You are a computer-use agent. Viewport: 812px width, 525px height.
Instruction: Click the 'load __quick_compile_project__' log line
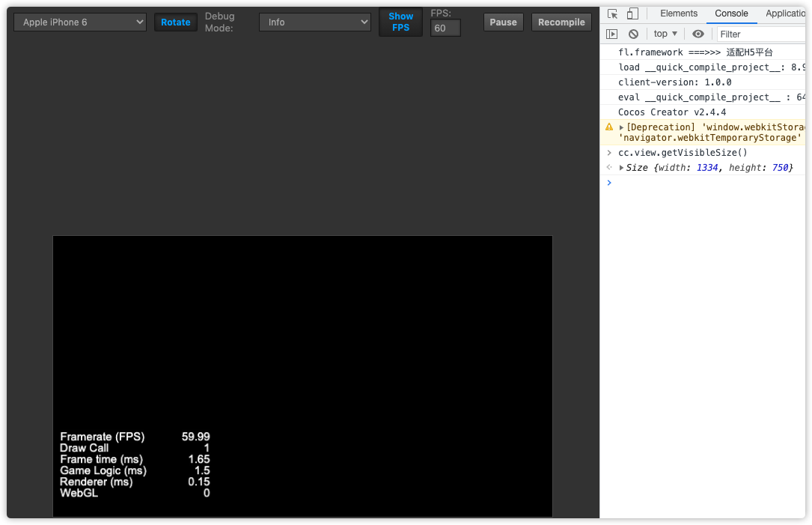click(x=703, y=67)
